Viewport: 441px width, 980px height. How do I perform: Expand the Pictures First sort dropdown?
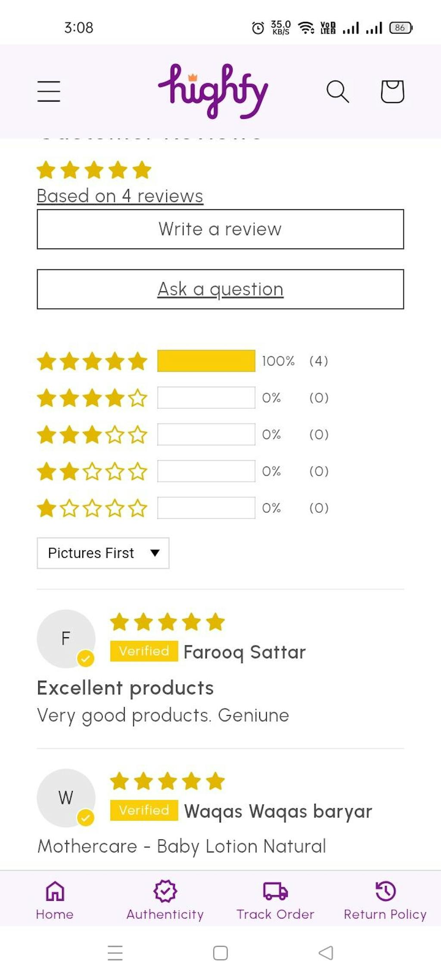103,553
